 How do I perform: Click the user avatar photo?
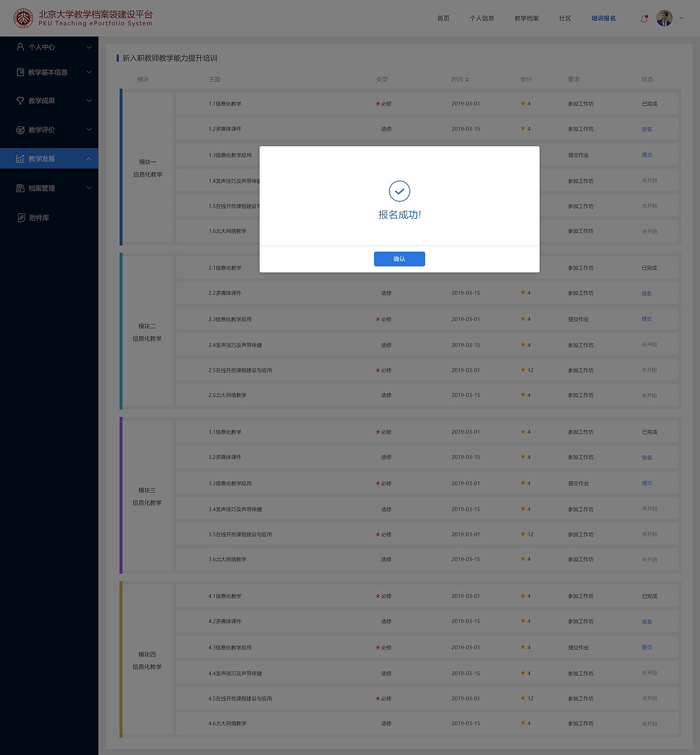point(664,18)
